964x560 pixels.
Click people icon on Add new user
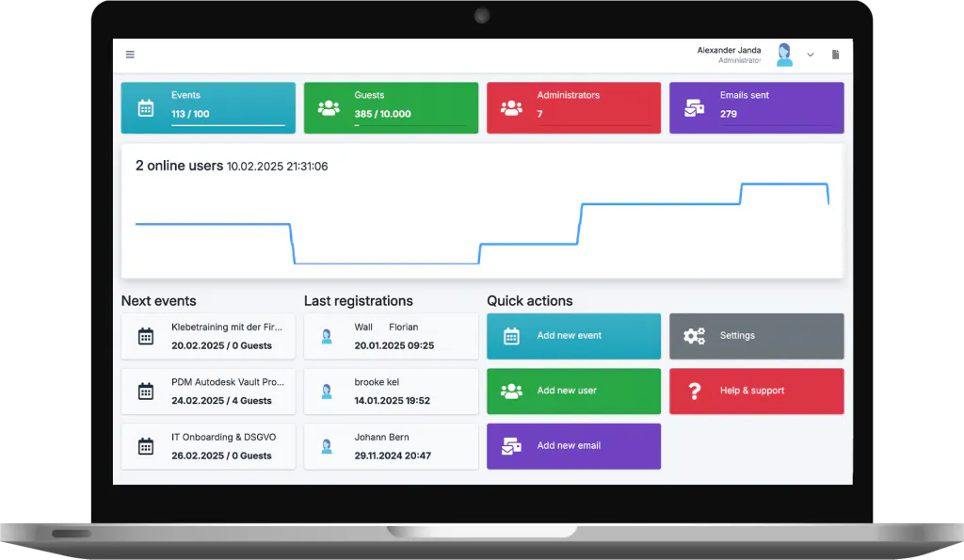511,391
